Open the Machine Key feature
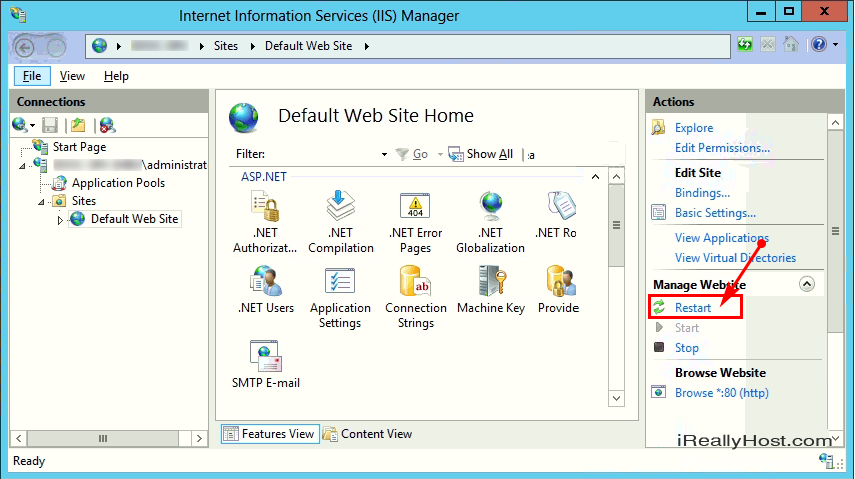The height and width of the screenshot is (479, 855). point(491,290)
